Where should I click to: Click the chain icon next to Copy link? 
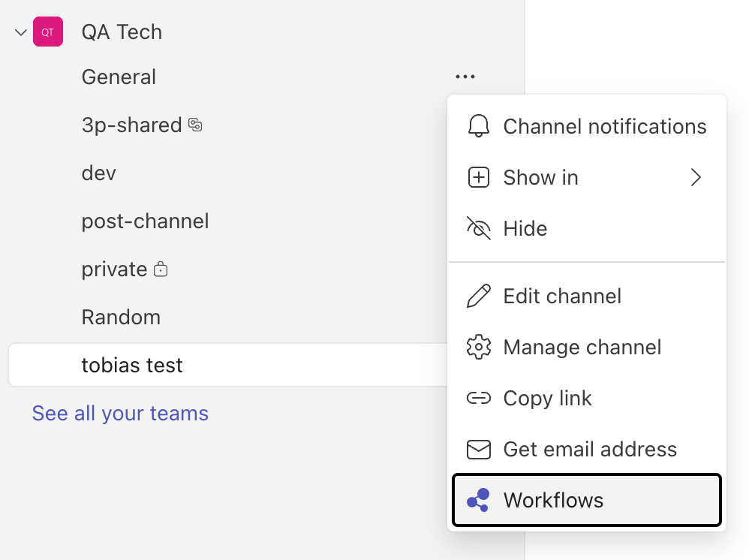pyautogui.click(x=478, y=398)
